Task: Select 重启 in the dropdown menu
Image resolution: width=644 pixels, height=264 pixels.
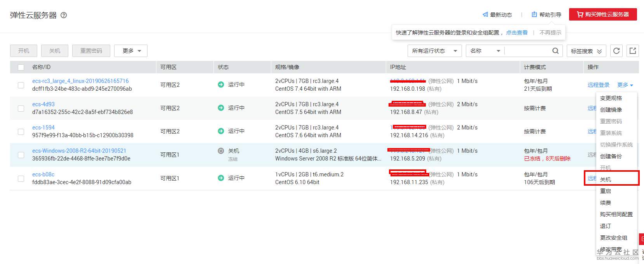Action: (606, 191)
